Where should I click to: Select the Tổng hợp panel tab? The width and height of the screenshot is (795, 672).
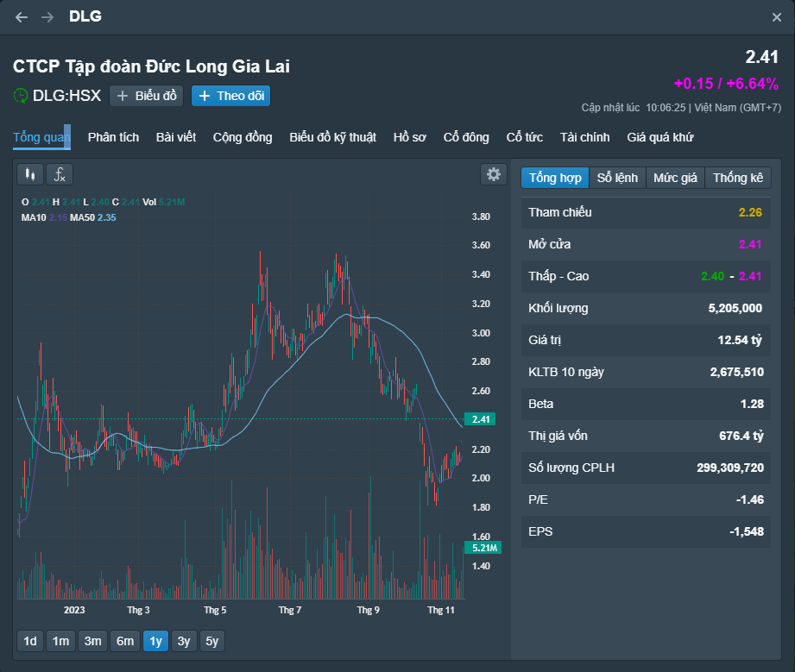point(555,178)
